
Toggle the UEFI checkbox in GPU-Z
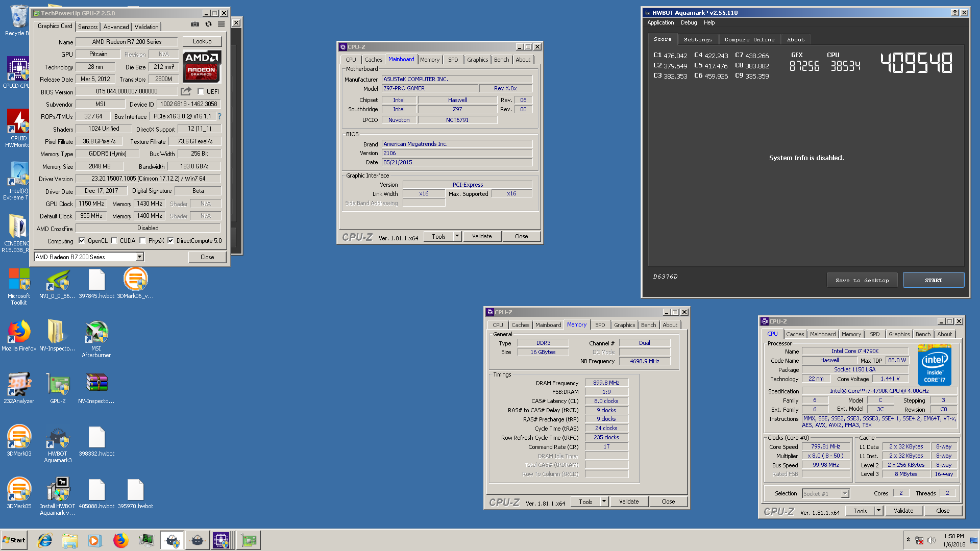click(201, 92)
